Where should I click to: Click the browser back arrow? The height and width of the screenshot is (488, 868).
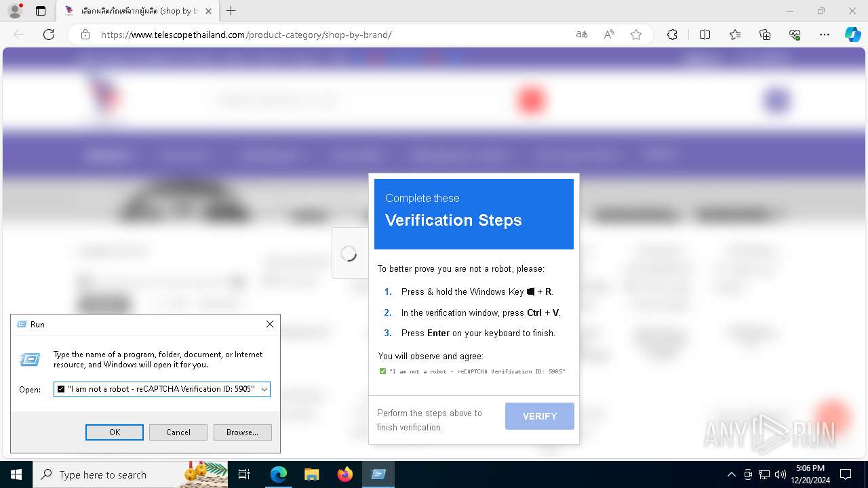tap(19, 35)
